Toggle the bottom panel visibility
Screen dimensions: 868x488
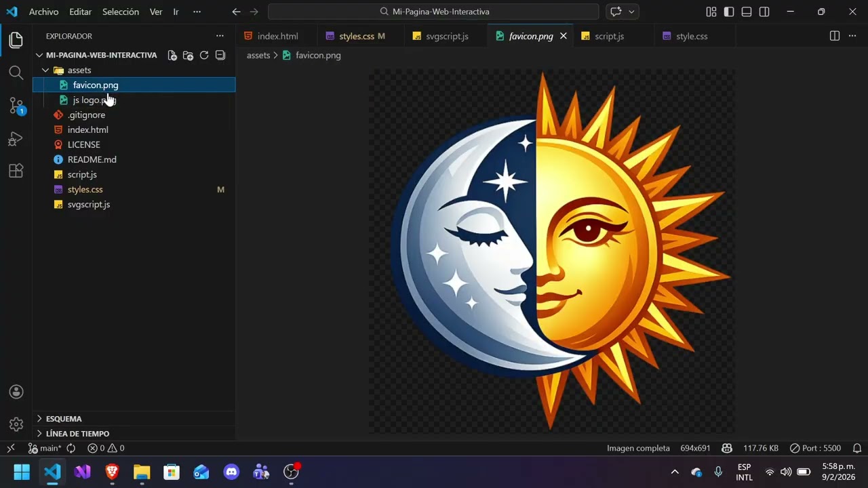click(x=747, y=12)
